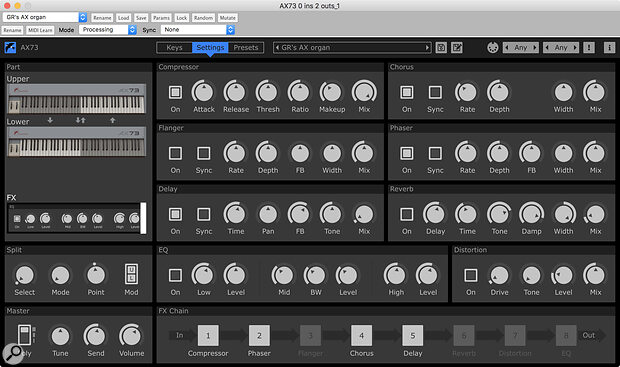Click the FX Chain In arrow
Image resolution: width=620 pixels, height=367 pixels.
click(x=182, y=335)
